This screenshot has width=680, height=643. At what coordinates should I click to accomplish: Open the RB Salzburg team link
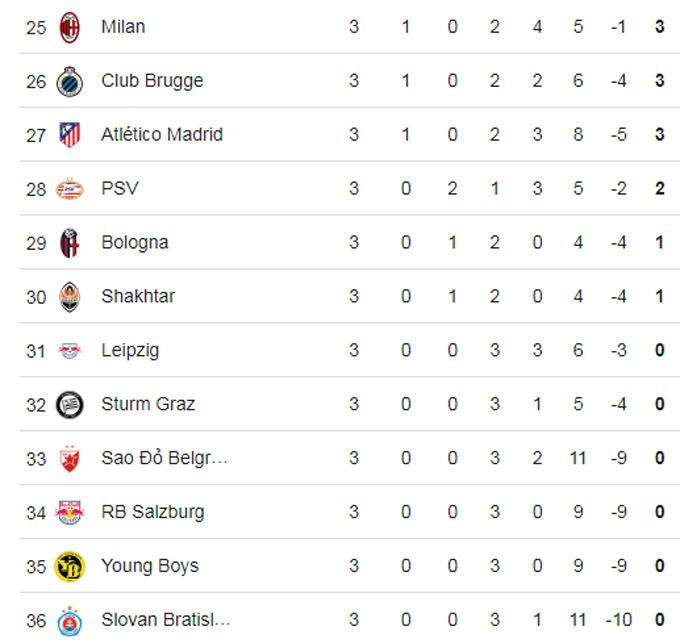coord(153,512)
